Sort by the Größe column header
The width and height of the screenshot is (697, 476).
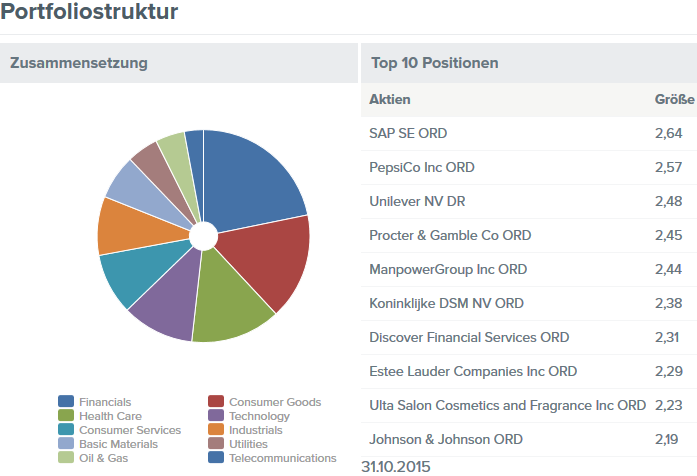(674, 99)
